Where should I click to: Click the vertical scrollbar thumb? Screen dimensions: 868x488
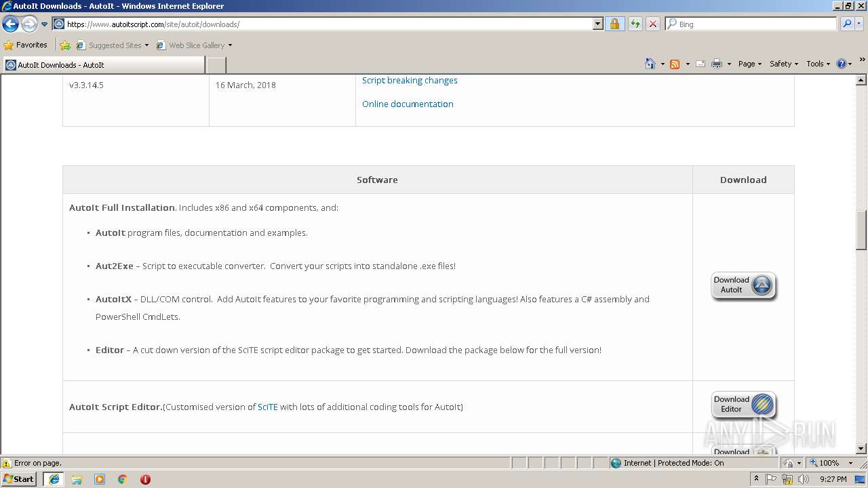pos(861,230)
